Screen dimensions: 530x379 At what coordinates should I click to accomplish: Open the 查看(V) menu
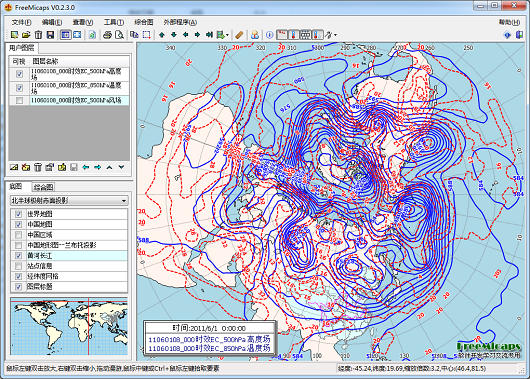(x=82, y=22)
